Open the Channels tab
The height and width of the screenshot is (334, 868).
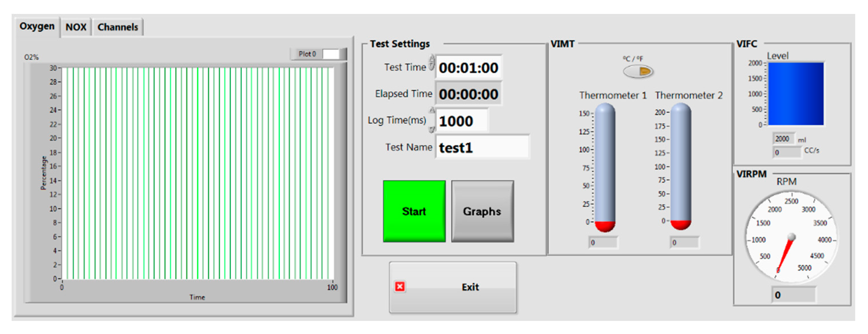click(118, 27)
